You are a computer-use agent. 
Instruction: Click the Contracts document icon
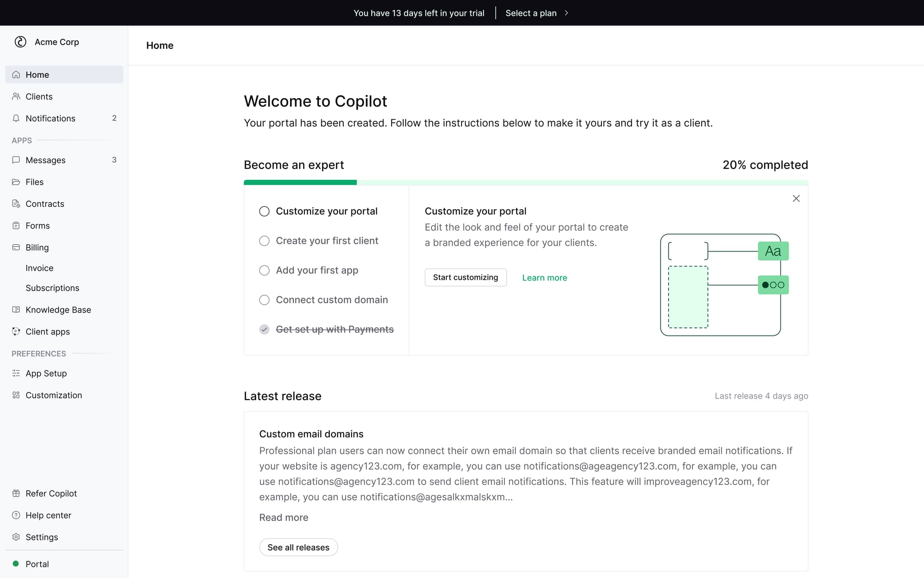(16, 204)
